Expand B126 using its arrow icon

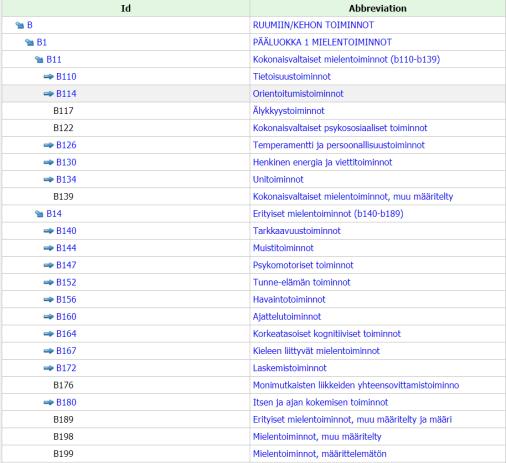click(x=49, y=145)
